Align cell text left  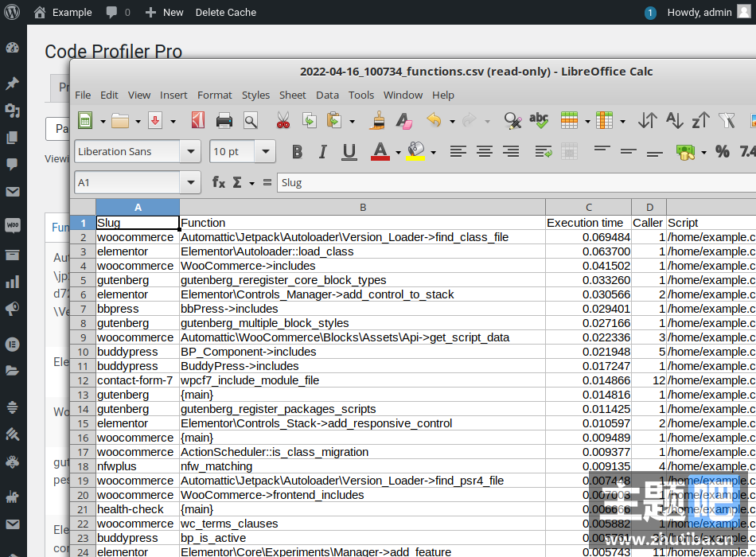[458, 151]
